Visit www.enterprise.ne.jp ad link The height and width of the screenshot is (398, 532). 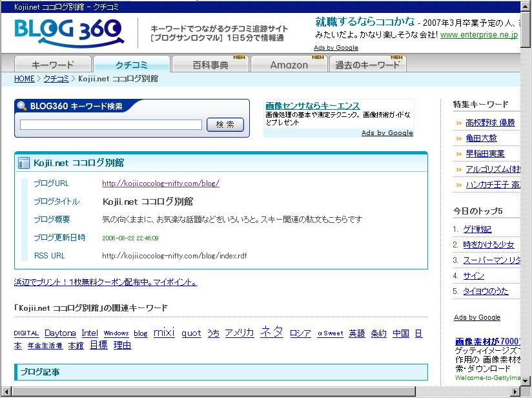point(478,35)
